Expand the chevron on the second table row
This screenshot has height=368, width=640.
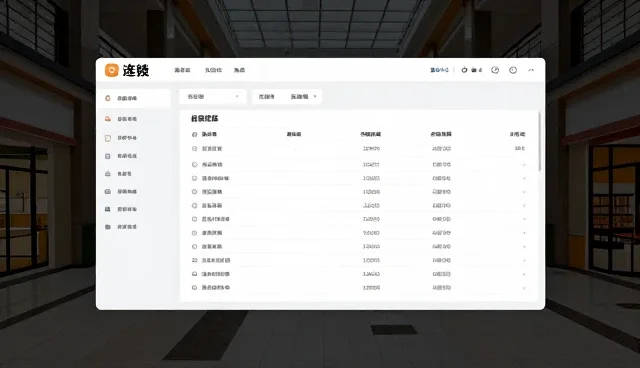(524, 165)
